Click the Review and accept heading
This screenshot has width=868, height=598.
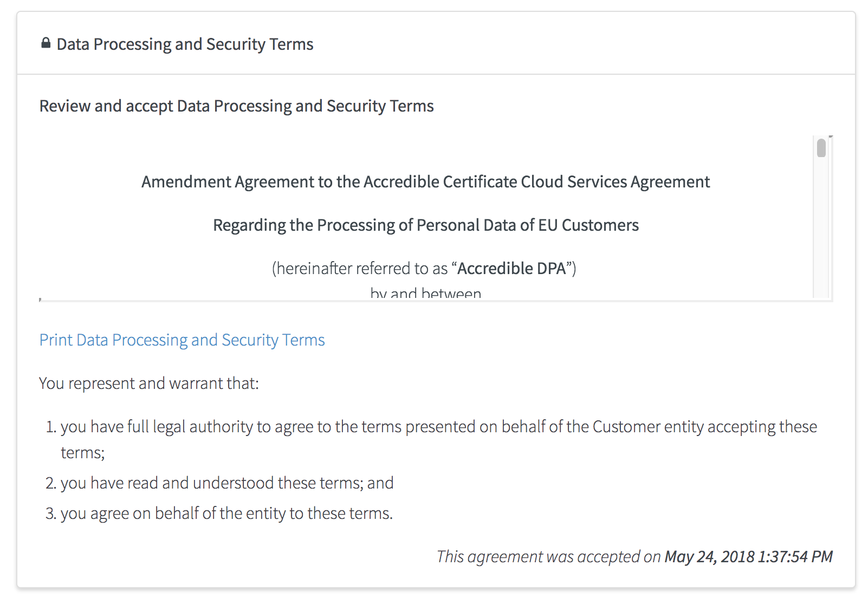(236, 106)
